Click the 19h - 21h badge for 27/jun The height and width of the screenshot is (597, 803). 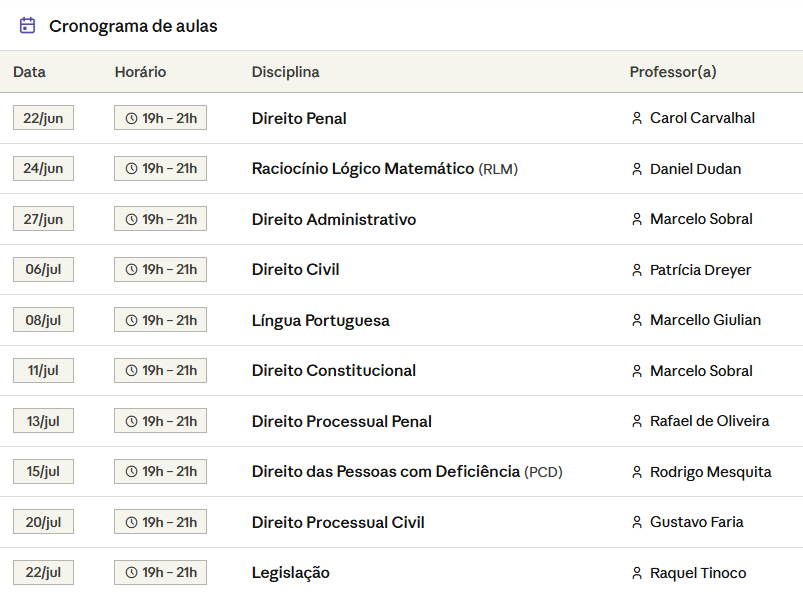point(160,219)
